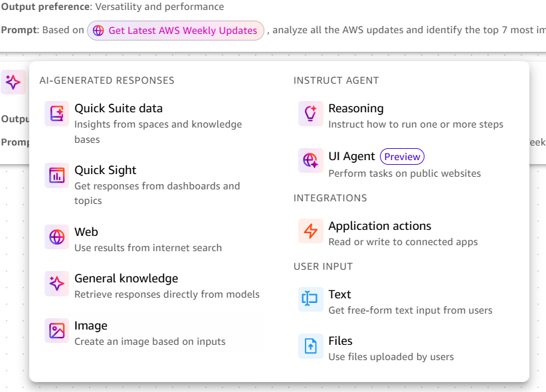Click the Text free-form input icon
Image resolution: width=546 pixels, height=392 pixels.
tap(310, 299)
